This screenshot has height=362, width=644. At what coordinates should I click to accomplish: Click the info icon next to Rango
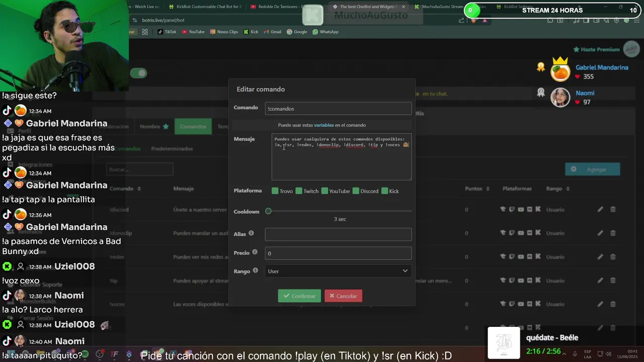pos(255,270)
